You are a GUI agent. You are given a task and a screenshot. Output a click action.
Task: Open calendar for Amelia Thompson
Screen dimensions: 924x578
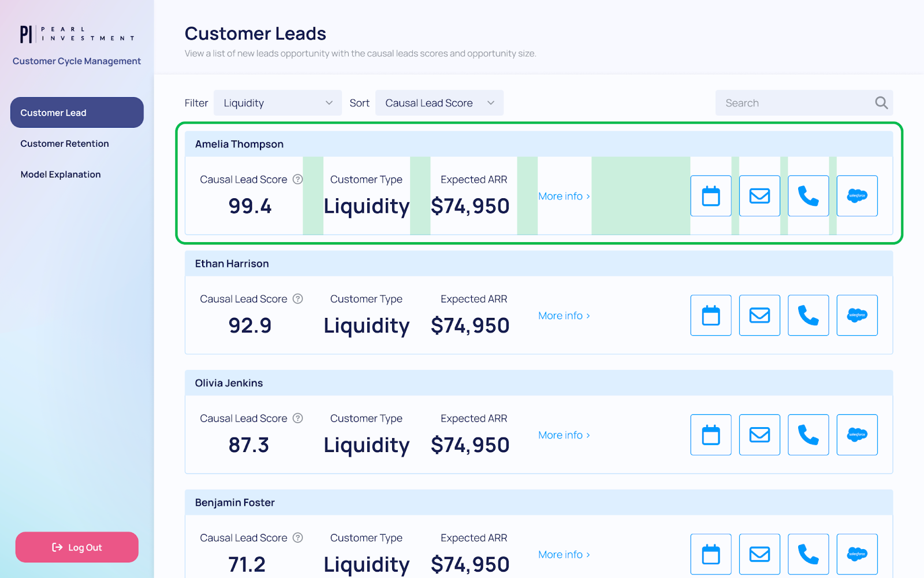click(711, 196)
